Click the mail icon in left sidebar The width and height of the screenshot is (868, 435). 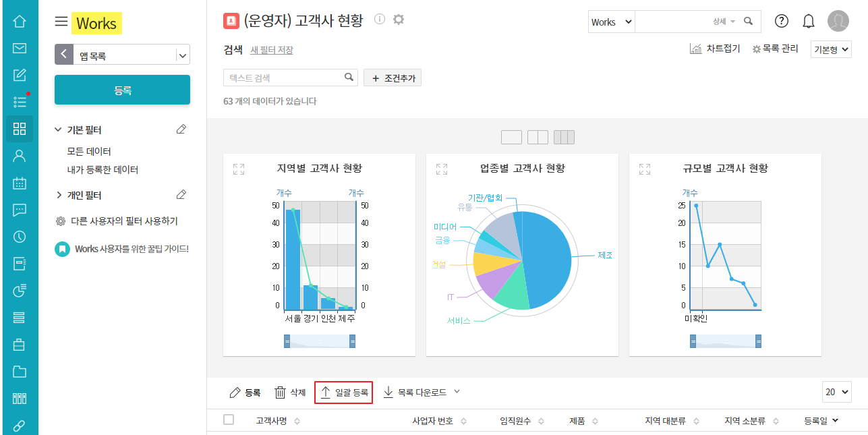pyautogui.click(x=19, y=49)
